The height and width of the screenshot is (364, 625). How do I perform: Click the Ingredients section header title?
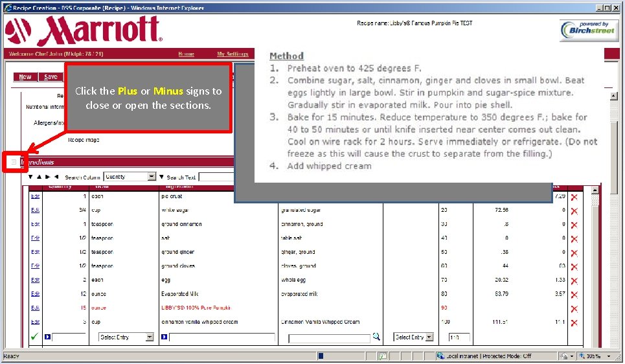click(x=37, y=162)
